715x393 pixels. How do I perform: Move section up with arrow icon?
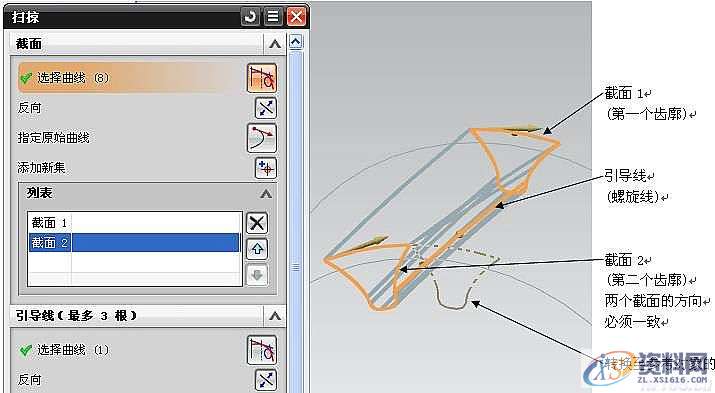257,249
